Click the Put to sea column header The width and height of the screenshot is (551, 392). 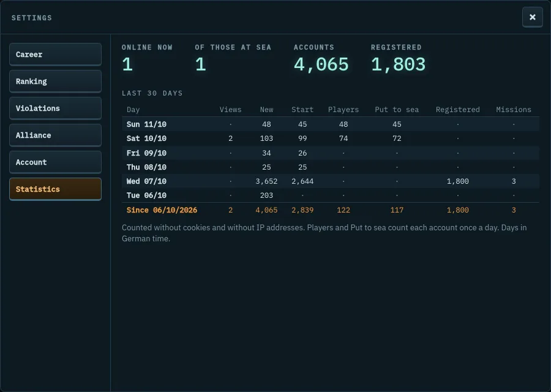click(x=397, y=110)
